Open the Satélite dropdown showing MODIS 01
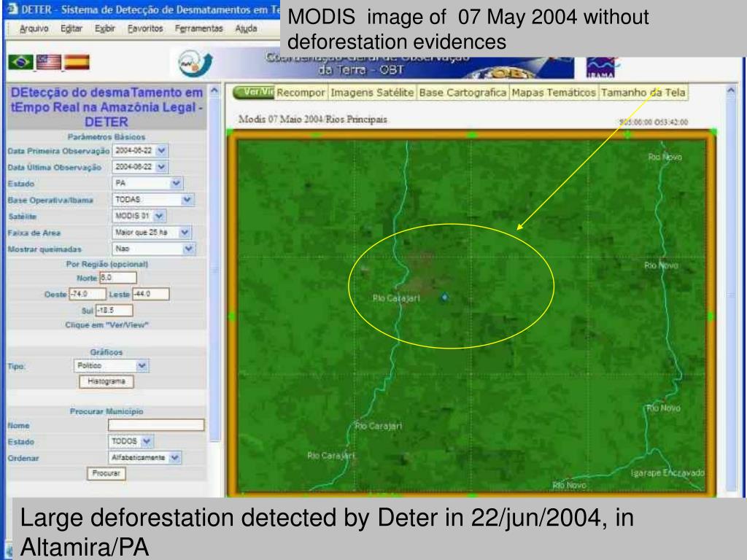This screenshot has width=747, height=560. click(159, 216)
